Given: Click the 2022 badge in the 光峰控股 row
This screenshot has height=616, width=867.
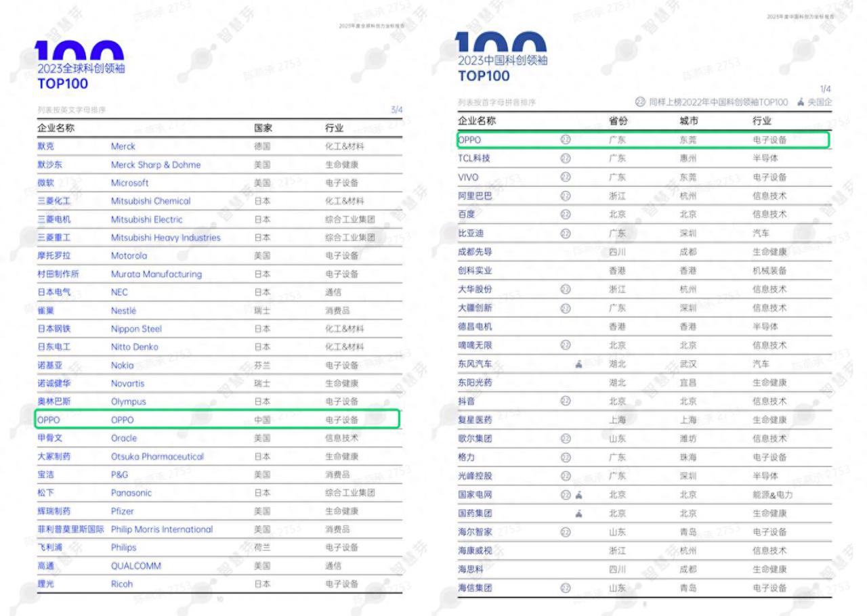Looking at the screenshot, I should coord(566,476).
